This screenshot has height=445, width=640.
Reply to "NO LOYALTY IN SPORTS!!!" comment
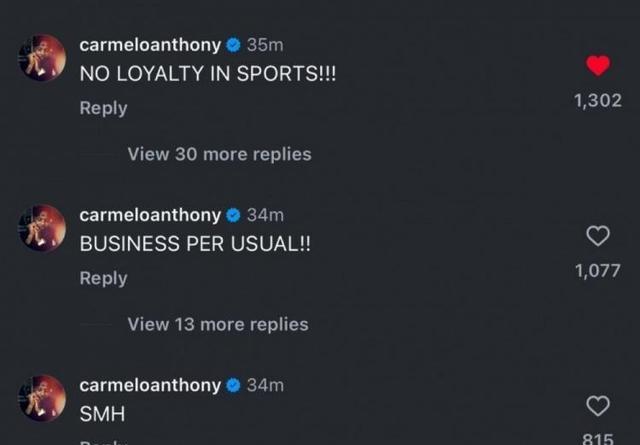[x=103, y=108]
